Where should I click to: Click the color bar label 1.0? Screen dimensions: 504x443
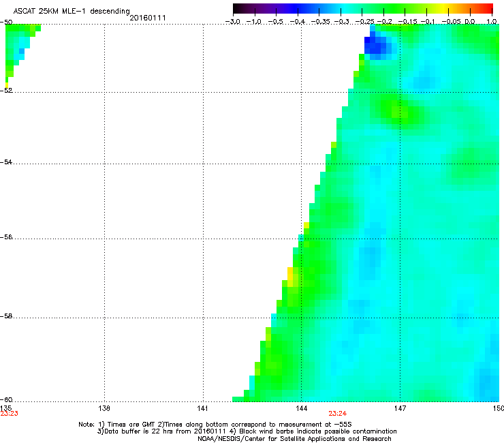[x=492, y=22]
